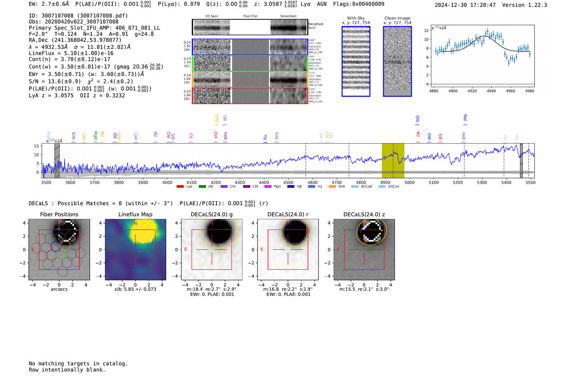Click the (K)CaII legend swatch
This screenshot has width=576, height=392.
(x=355, y=186)
